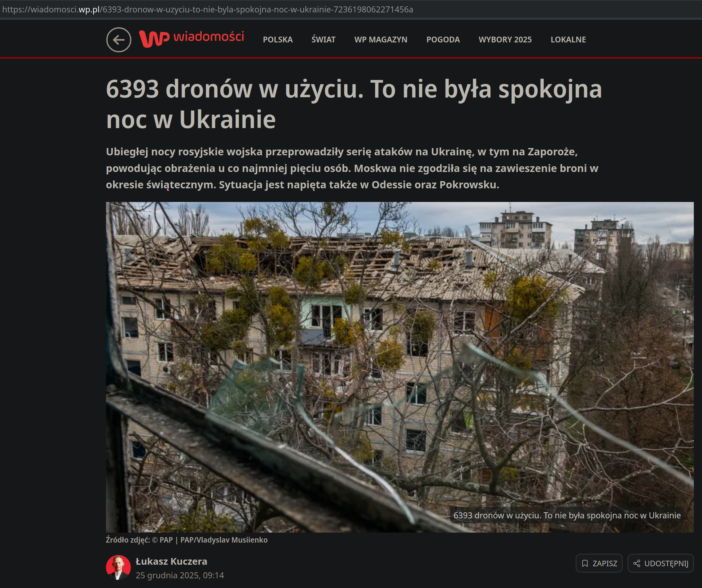
Task: Open the damaged building article photo
Action: (x=400, y=367)
